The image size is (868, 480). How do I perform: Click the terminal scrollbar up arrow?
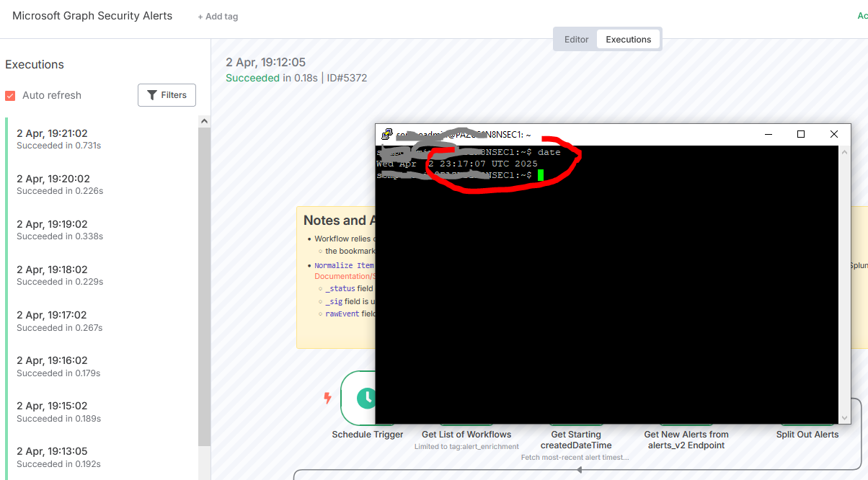pos(845,151)
